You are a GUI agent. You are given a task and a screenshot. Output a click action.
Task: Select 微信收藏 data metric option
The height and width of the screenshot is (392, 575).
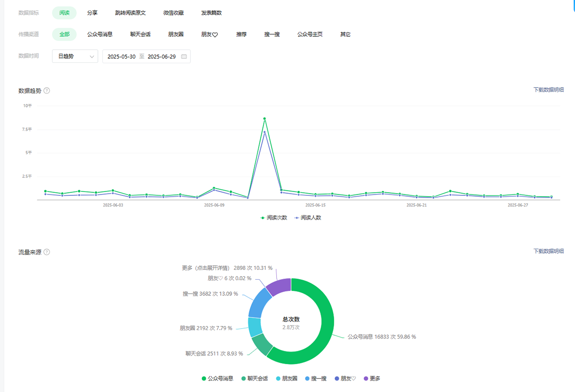(173, 13)
